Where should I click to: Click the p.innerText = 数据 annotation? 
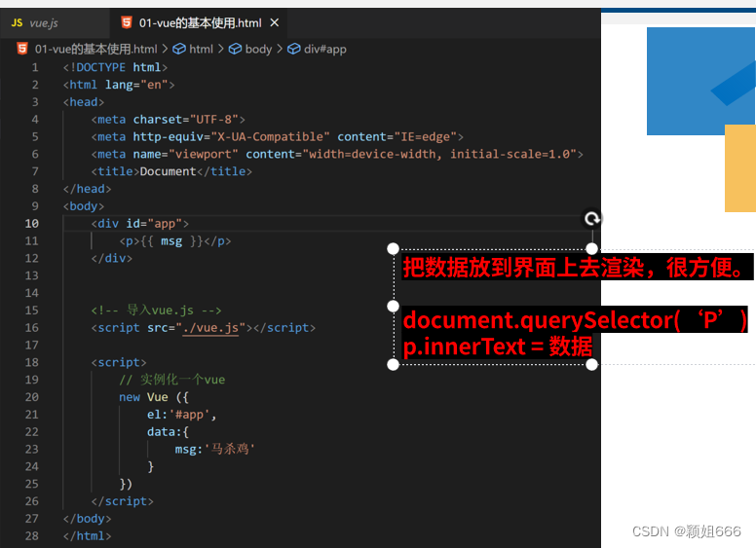tap(498, 347)
